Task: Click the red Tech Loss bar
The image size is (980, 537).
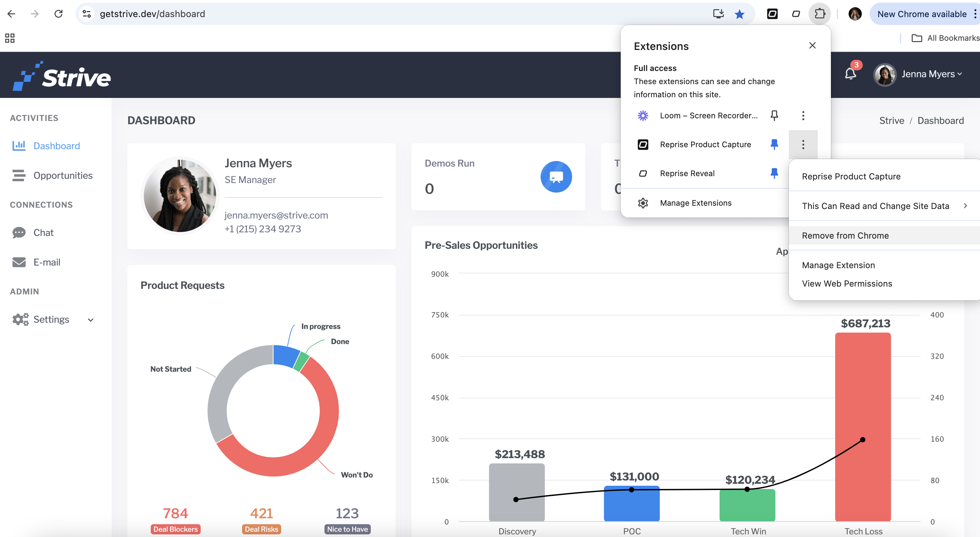Action: coord(862,427)
